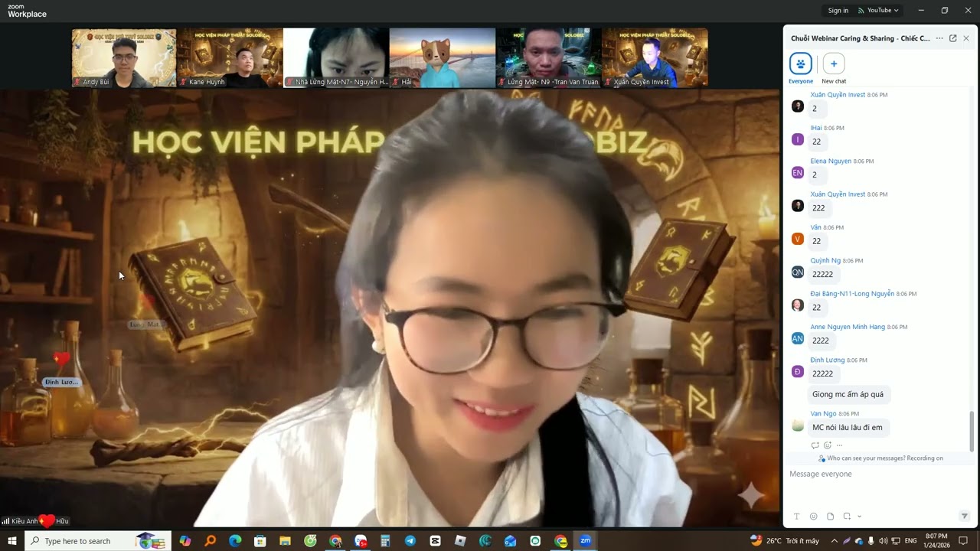This screenshot has width=980, height=551.
Task: Open Microsoft Edge from the taskbar
Action: point(235,541)
